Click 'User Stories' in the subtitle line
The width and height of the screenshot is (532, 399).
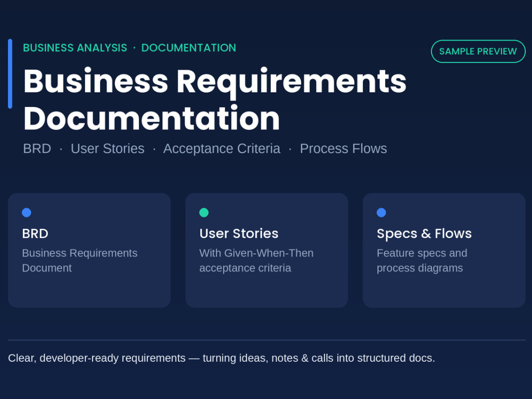coord(107,148)
